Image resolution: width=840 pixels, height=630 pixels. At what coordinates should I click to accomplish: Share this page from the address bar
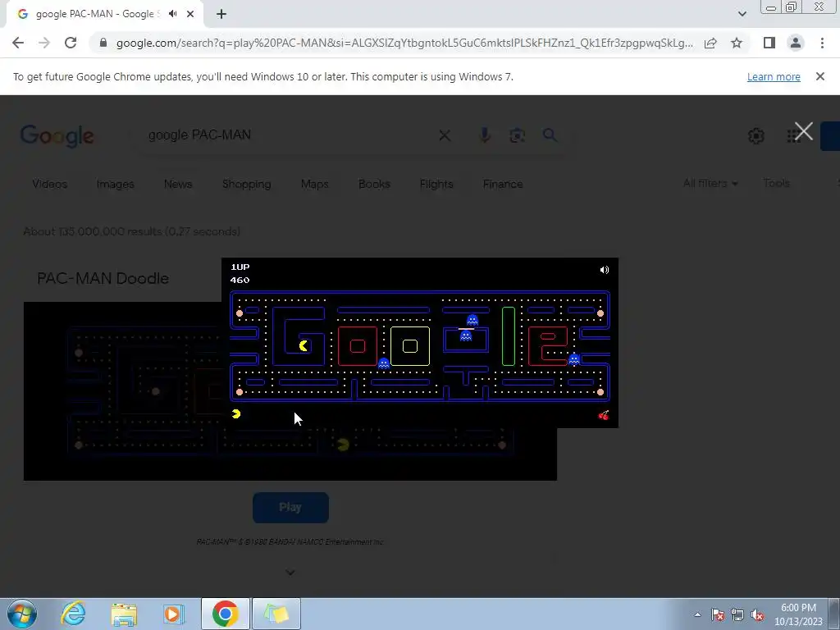click(710, 43)
